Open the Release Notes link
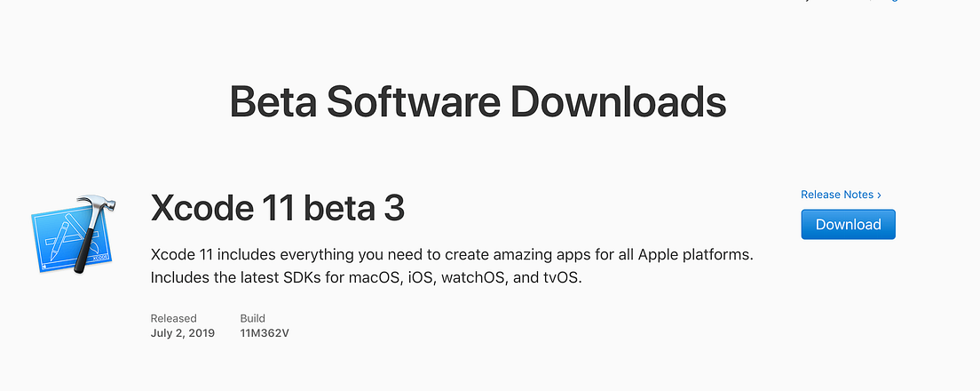The width and height of the screenshot is (980, 391). click(x=841, y=195)
